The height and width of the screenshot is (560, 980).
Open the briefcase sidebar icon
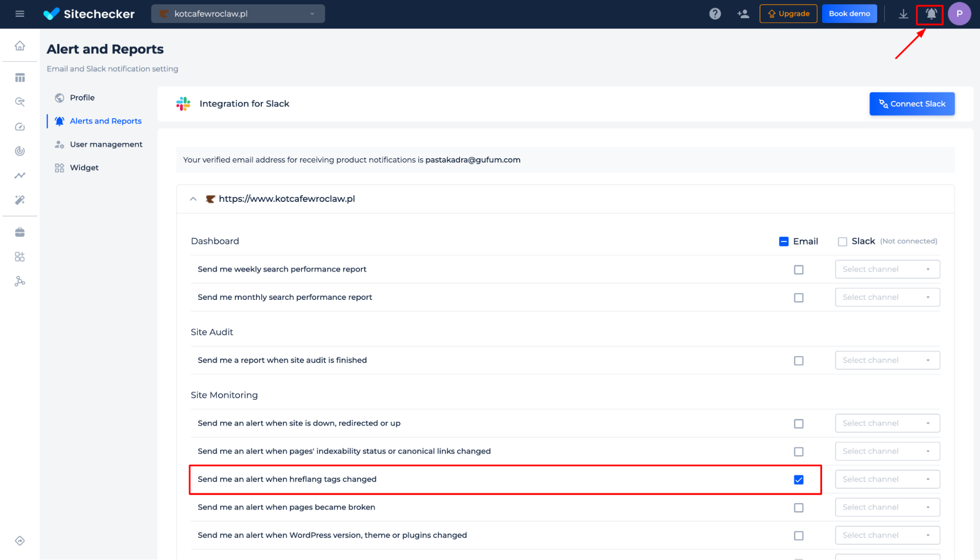click(x=20, y=232)
